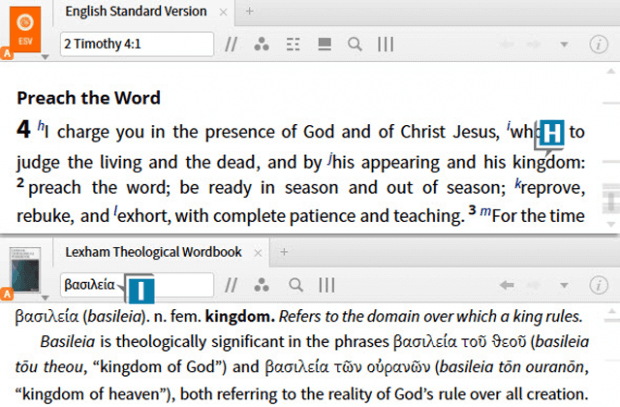620x407 pixels.
Task: Click the βασιλεία headword input box
Action: (x=137, y=284)
